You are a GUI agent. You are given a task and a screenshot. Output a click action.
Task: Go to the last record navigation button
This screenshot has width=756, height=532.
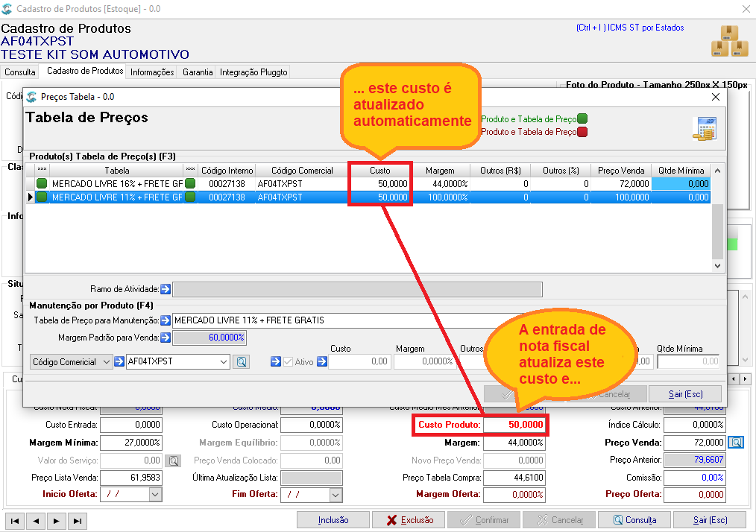tap(77, 521)
